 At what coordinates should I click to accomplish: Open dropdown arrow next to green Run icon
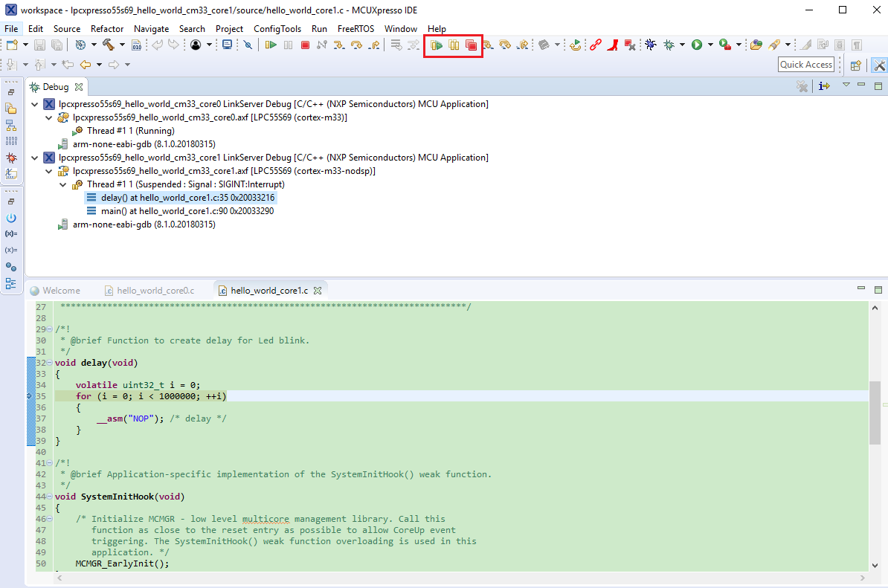710,45
